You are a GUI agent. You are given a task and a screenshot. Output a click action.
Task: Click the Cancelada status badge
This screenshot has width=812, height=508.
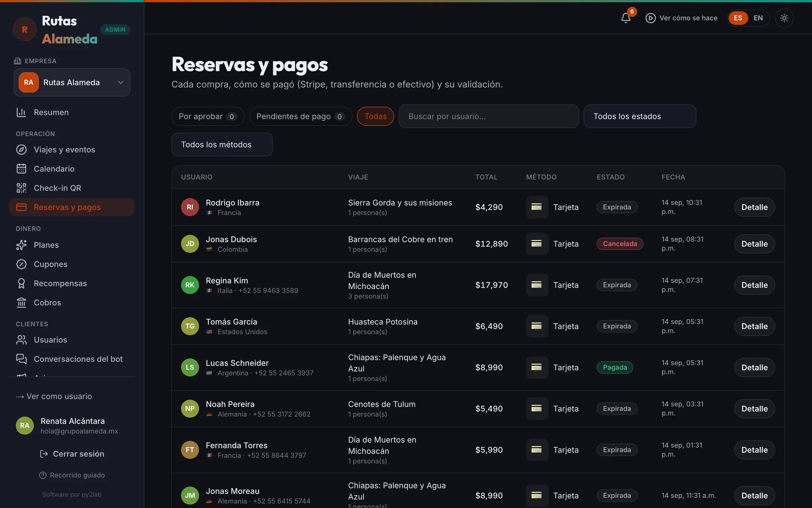click(619, 244)
